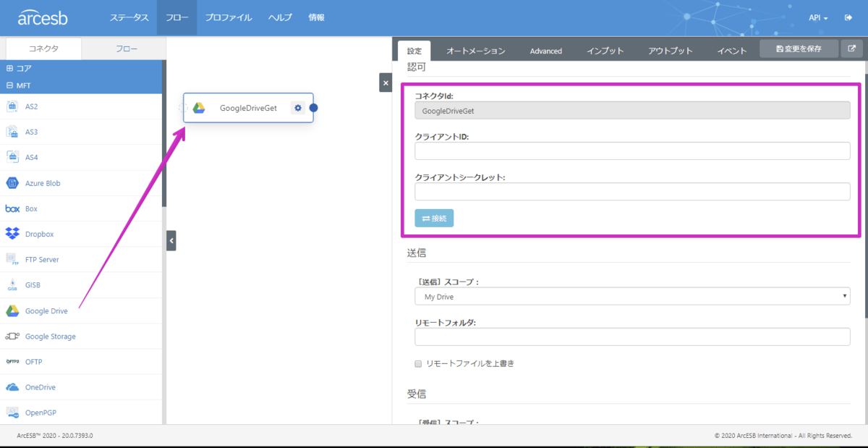Enable リモートファイルを上書き checkbox

tap(417, 363)
